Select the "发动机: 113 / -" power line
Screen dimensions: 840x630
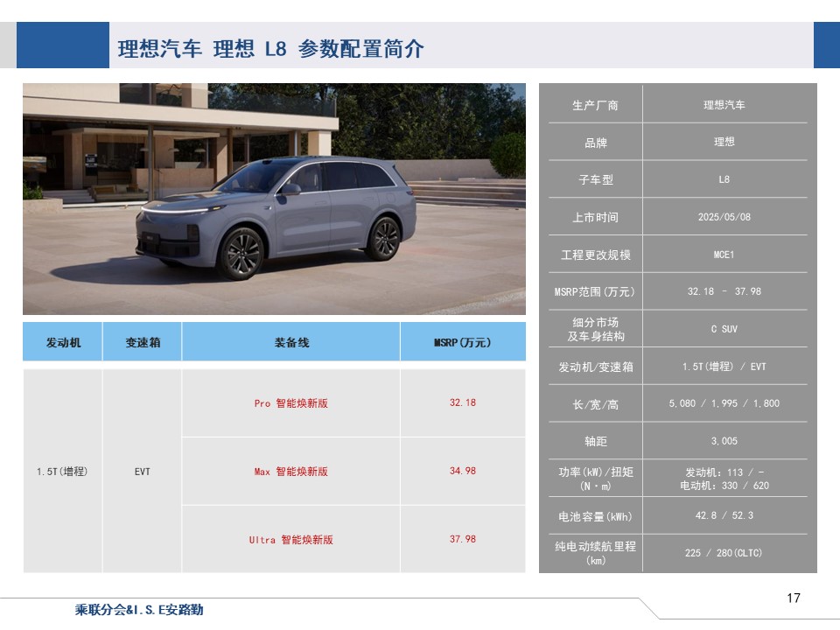(x=724, y=472)
